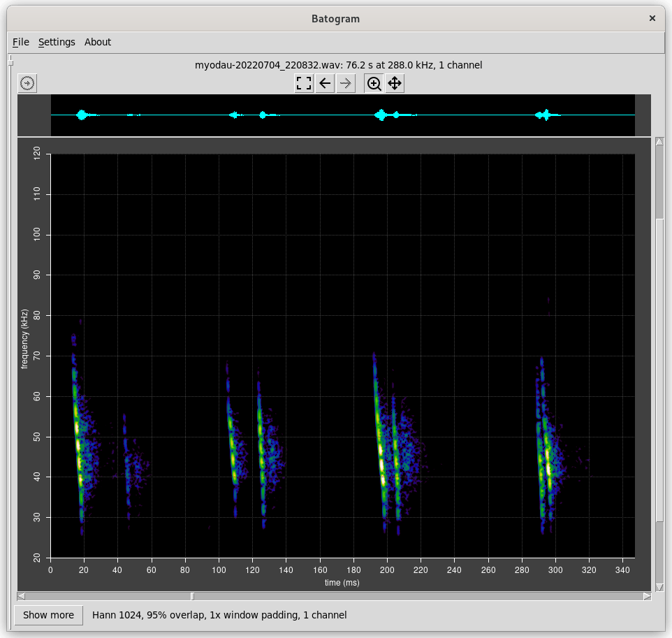Viewport: 672px width, 638px height.
Task: Click the forward right arrow icon
Action: tap(345, 84)
